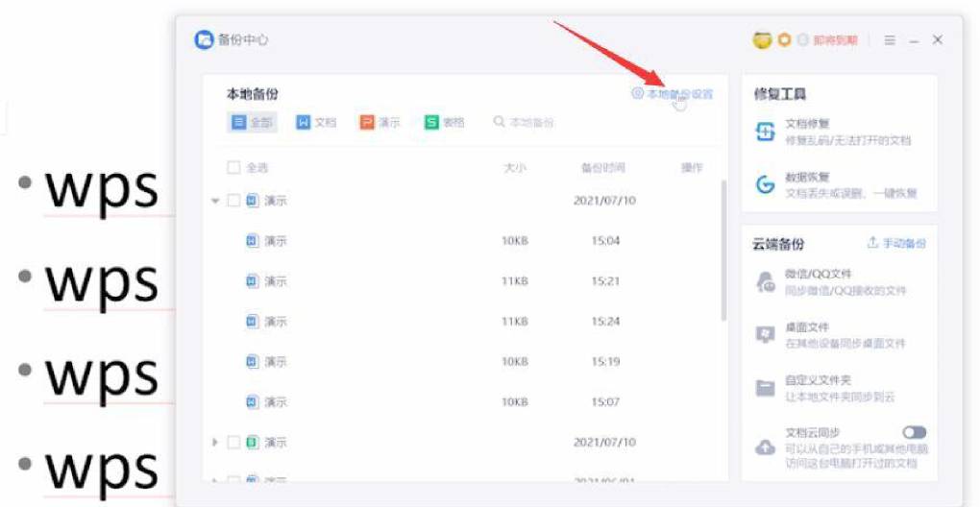The height and width of the screenshot is (507, 980).
Task: Tick checkbox of the expanded 演示 group
Action: click(x=233, y=201)
